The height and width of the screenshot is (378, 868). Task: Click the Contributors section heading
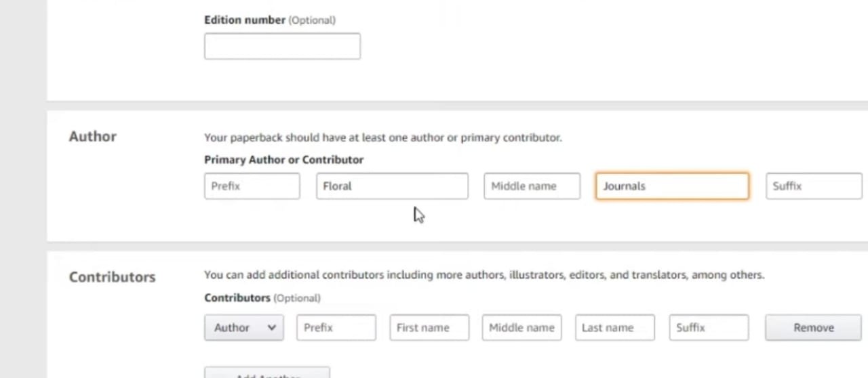[x=112, y=277]
